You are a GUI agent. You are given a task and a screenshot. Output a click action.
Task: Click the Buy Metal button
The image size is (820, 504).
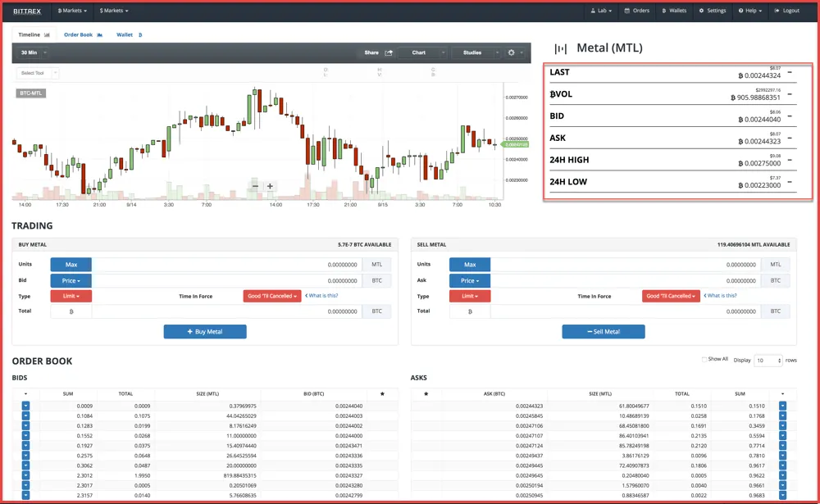(205, 331)
